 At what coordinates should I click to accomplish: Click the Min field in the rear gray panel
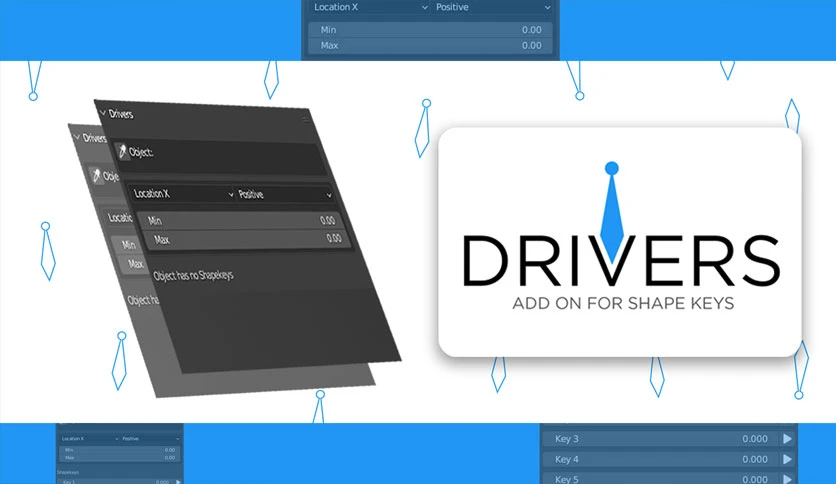click(128, 245)
